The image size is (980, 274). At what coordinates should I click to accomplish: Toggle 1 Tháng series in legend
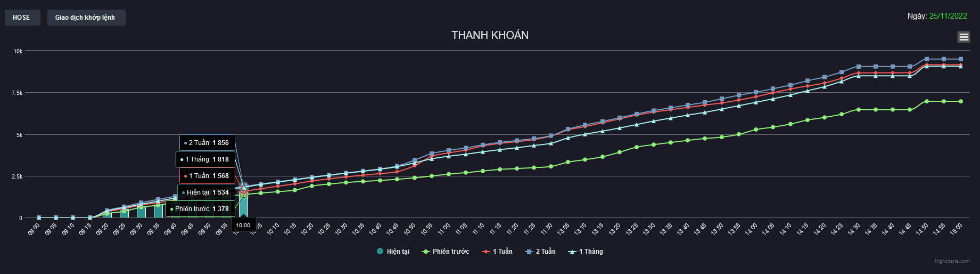[586, 252]
